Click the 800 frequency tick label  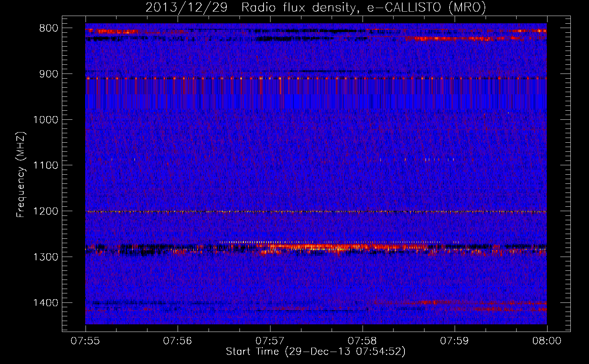pos(49,28)
